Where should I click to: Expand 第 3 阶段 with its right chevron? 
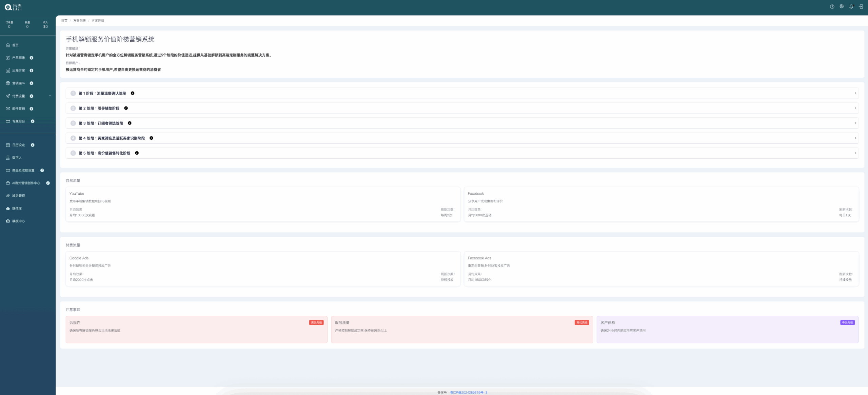click(x=855, y=123)
